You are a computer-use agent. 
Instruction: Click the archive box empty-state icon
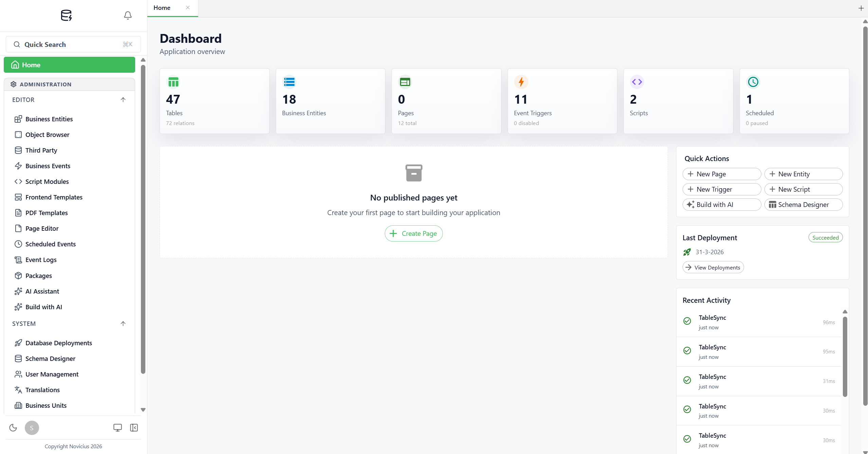(414, 173)
